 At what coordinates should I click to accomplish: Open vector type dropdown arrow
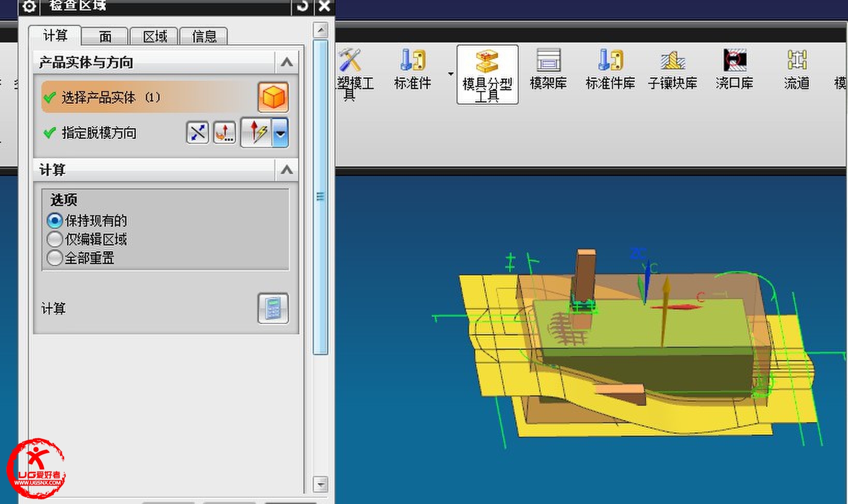(281, 133)
